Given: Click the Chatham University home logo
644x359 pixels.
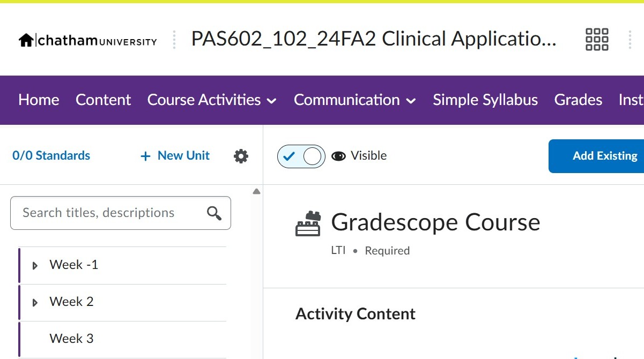Looking at the screenshot, I should (87, 40).
